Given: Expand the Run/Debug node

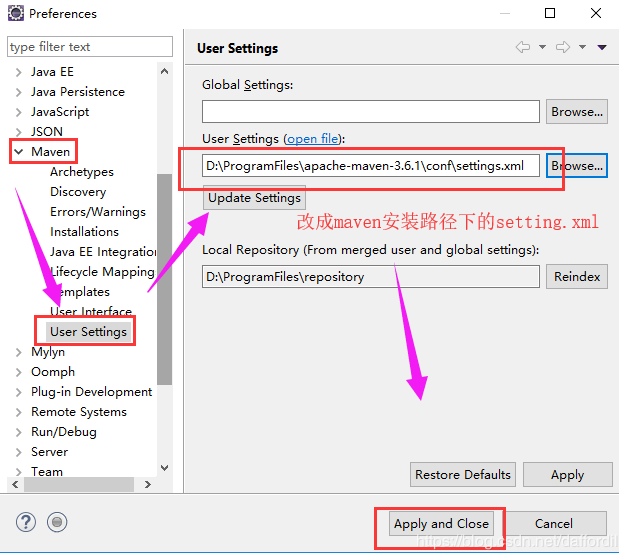Looking at the screenshot, I should click(x=19, y=432).
